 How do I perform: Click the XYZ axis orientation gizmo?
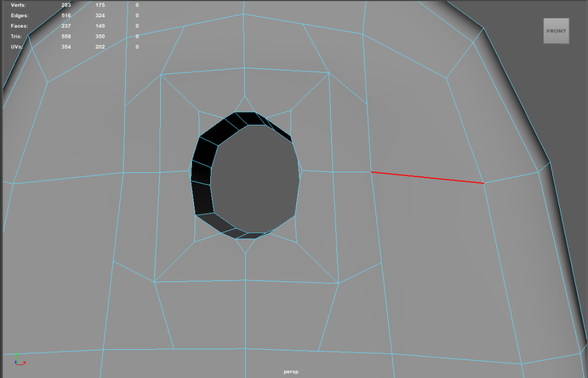(18, 360)
